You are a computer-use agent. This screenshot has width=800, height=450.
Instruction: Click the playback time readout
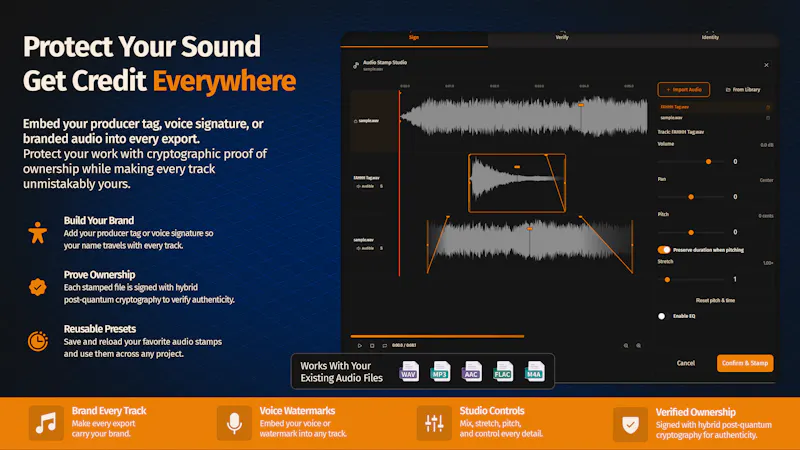tap(404, 346)
